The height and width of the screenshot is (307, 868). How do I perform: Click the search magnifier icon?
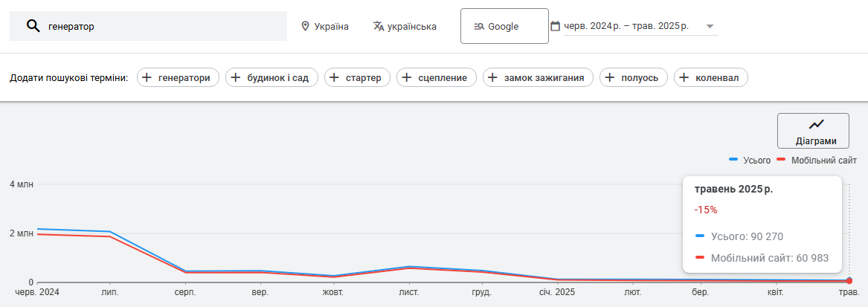33,26
